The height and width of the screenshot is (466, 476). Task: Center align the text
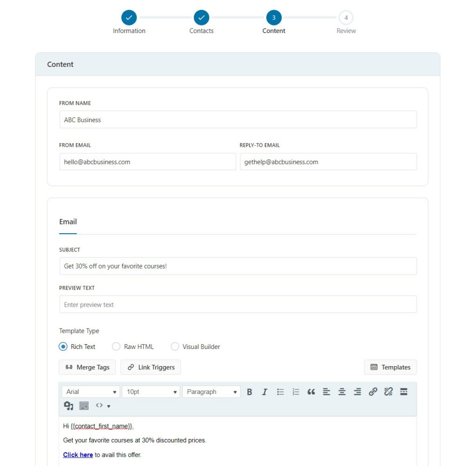(x=342, y=392)
